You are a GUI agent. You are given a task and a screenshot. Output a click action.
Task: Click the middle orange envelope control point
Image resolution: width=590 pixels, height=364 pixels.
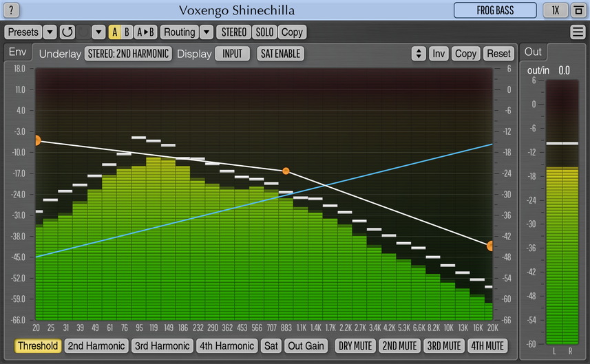click(286, 171)
